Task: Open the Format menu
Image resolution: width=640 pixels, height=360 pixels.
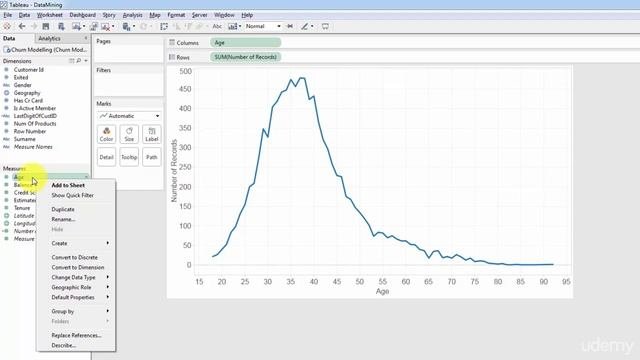Action: click(176, 15)
